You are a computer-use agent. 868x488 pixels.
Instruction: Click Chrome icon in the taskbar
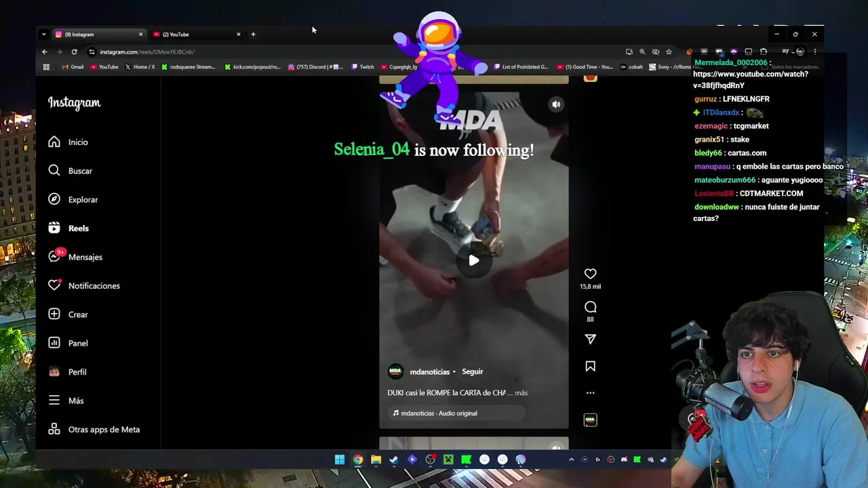click(358, 460)
